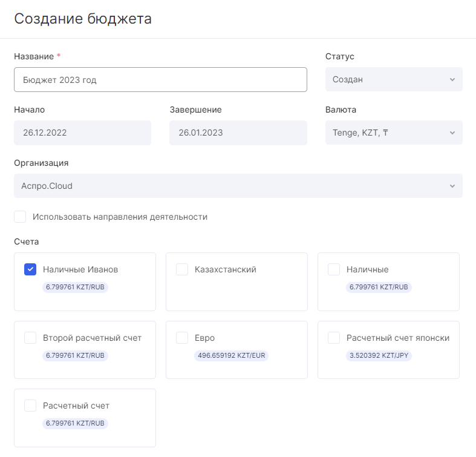Select the Начало start date field

83,133
